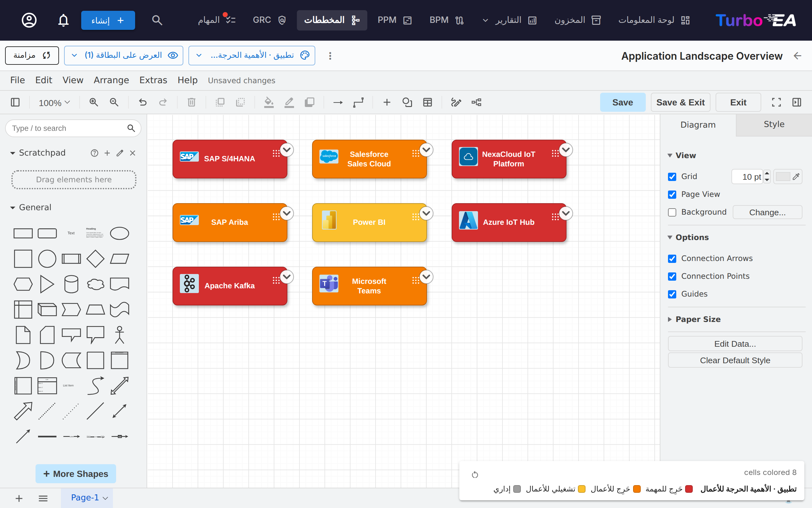Screen dimensions: 812x508
Task: Toggle the sidebar panels icon in toolbar
Action: [x=16, y=102]
